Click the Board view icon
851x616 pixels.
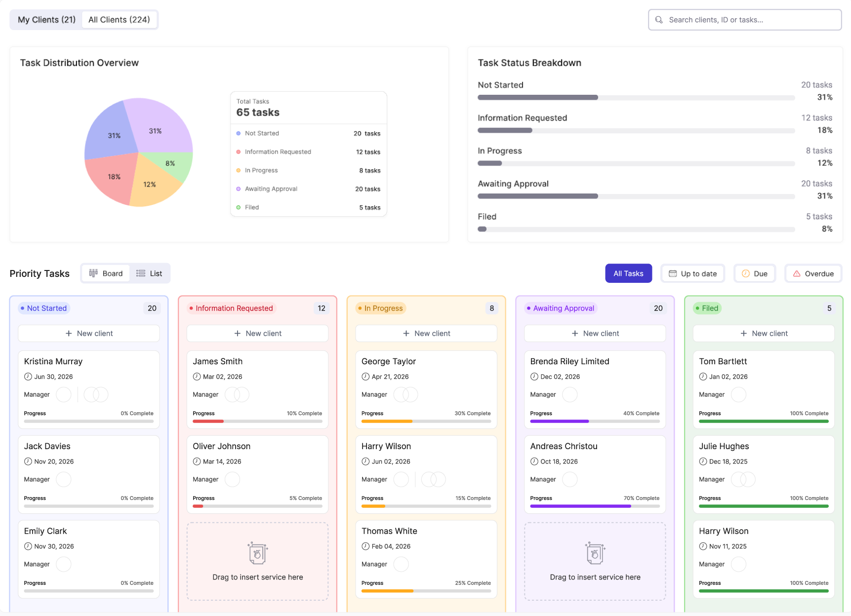93,273
